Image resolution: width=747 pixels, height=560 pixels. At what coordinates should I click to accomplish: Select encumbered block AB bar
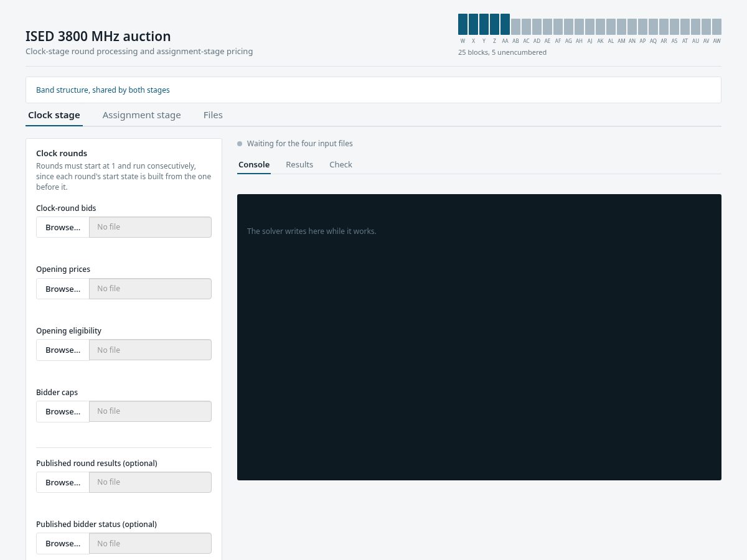click(x=515, y=27)
